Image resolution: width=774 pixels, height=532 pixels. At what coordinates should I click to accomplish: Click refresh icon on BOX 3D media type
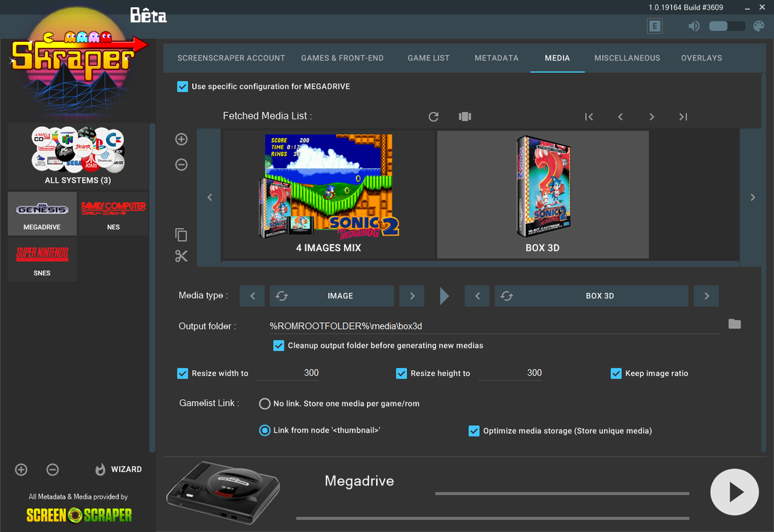(x=506, y=296)
